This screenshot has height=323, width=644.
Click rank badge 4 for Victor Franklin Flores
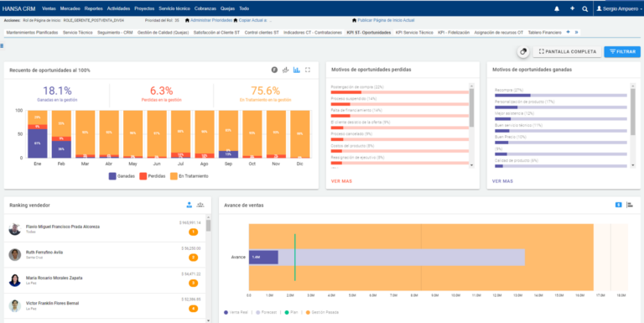194,309
